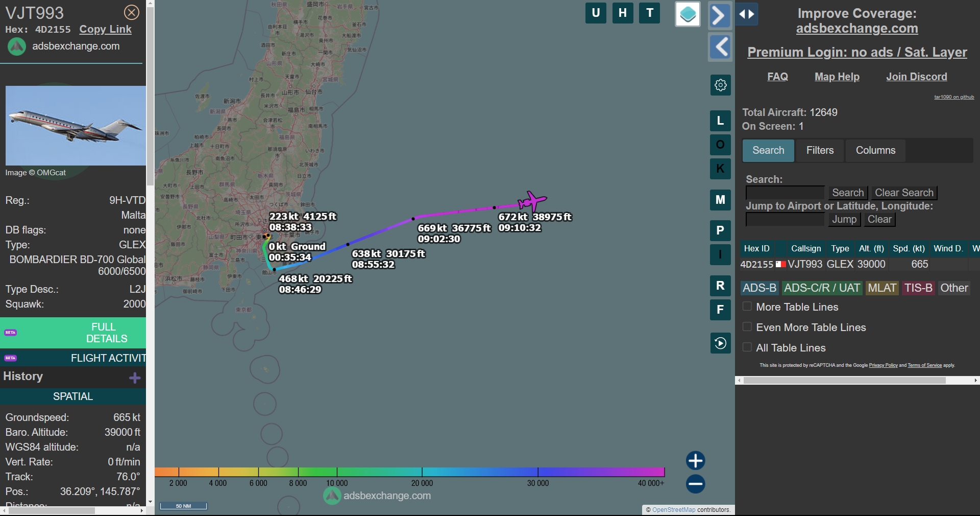
Task: Switch to the Filters tab
Action: pos(820,150)
